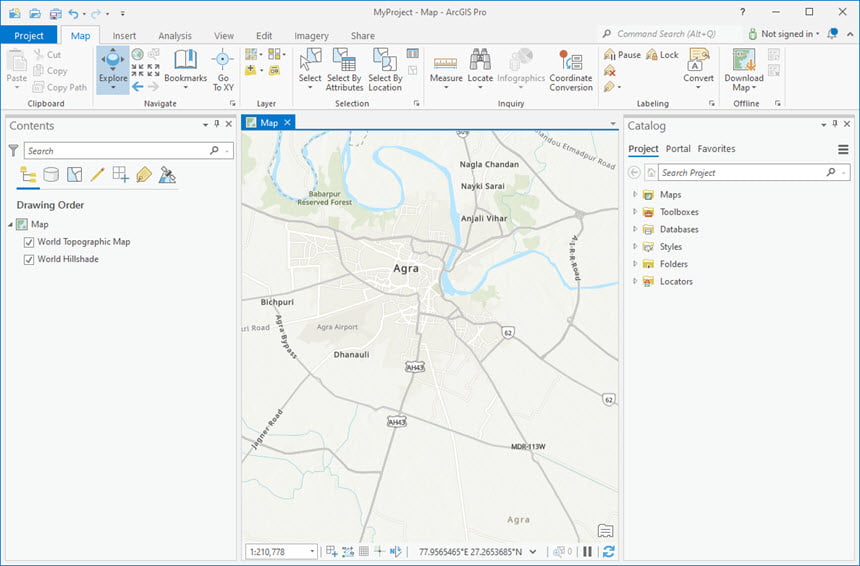
Task: Toggle the grid in map status bar
Action: pos(364,551)
